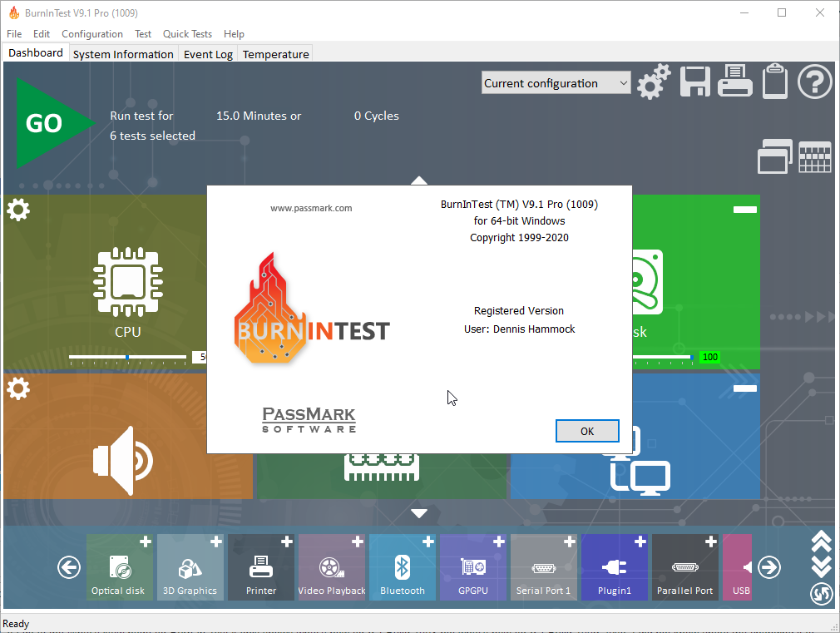Screen dimensions: 840x633
Task: Click the www.passmark.com link
Action: (311, 208)
